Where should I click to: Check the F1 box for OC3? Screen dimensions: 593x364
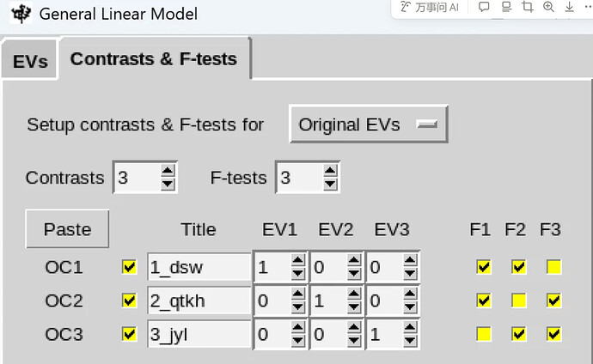coord(484,334)
